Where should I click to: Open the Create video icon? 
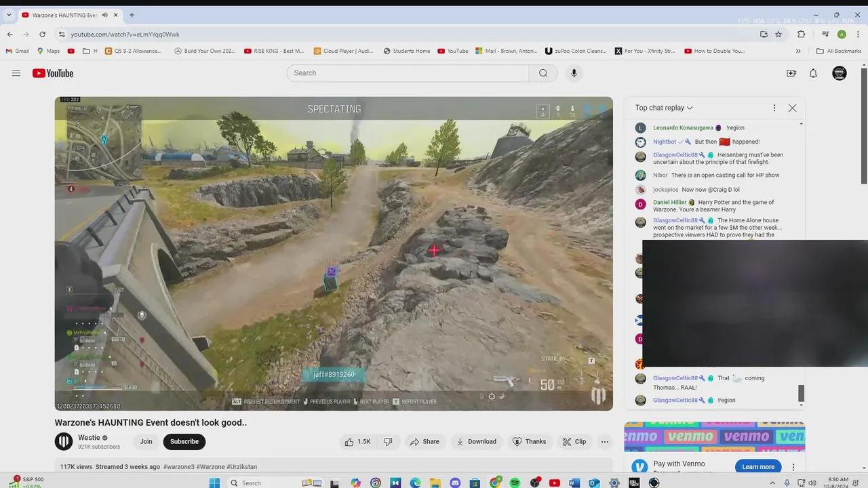(791, 73)
